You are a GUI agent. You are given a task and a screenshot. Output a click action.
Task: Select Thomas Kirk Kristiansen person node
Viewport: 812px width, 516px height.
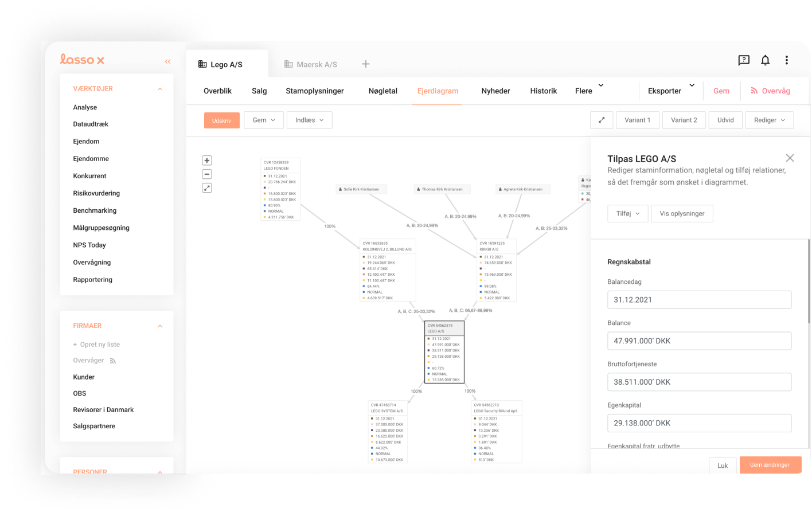pyautogui.click(x=442, y=189)
